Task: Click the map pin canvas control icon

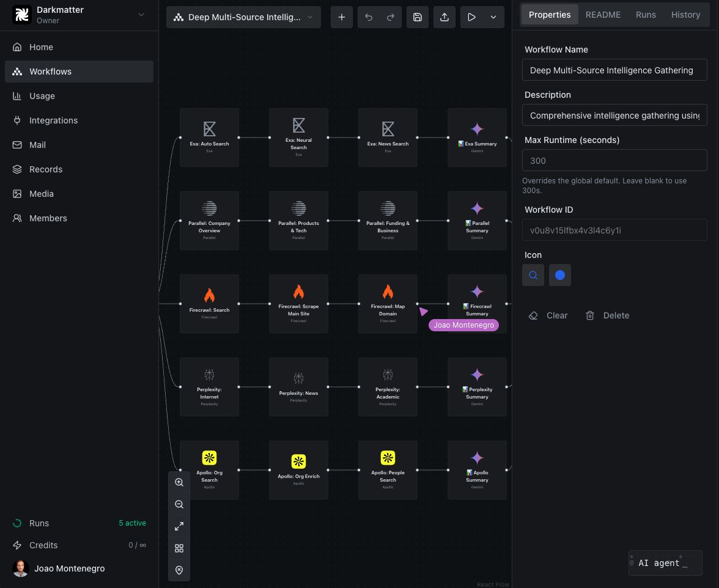Action: [x=179, y=570]
